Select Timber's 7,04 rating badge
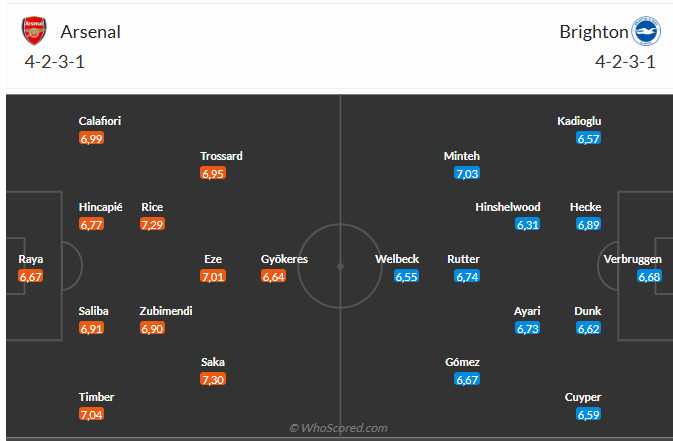The height and width of the screenshot is (441, 673). pyautogui.click(x=91, y=414)
